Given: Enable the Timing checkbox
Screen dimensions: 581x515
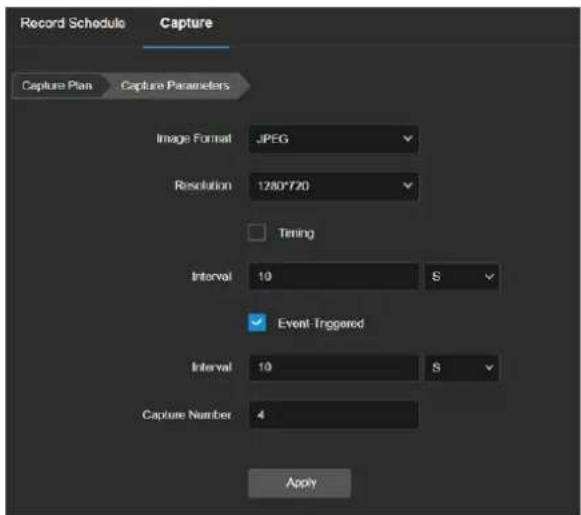Looking at the screenshot, I should point(257,233).
